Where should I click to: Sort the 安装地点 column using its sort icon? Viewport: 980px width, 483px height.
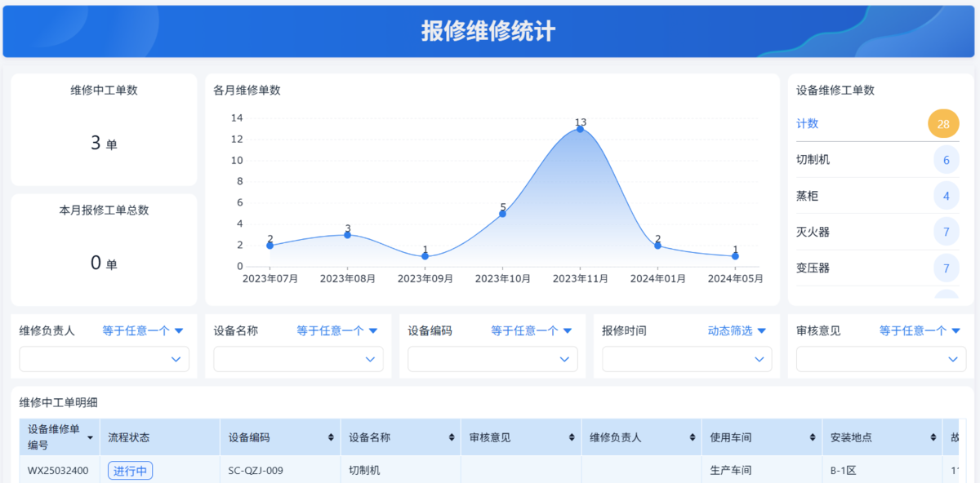tap(934, 436)
